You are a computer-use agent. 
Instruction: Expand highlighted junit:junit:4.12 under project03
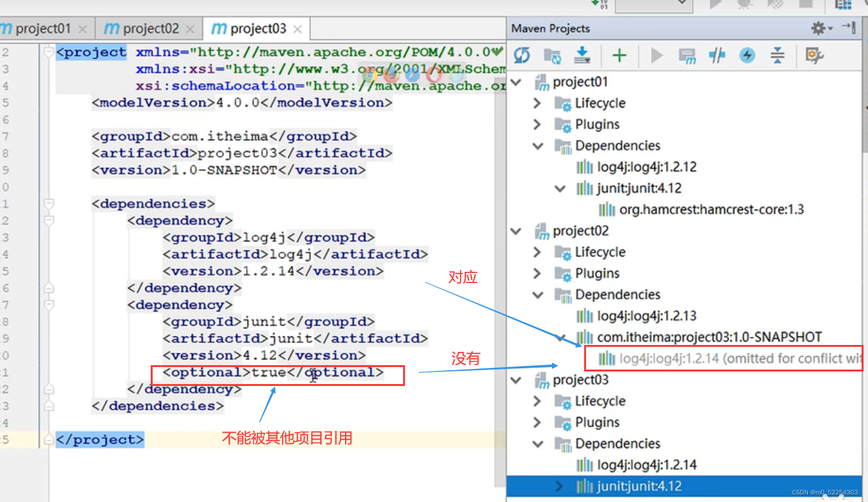(560, 486)
